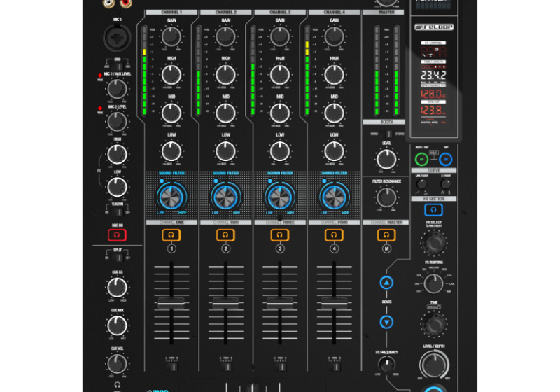This screenshot has width=560, height=392.
Task: Click the Channel 3 GAIN knob
Action: point(280,36)
